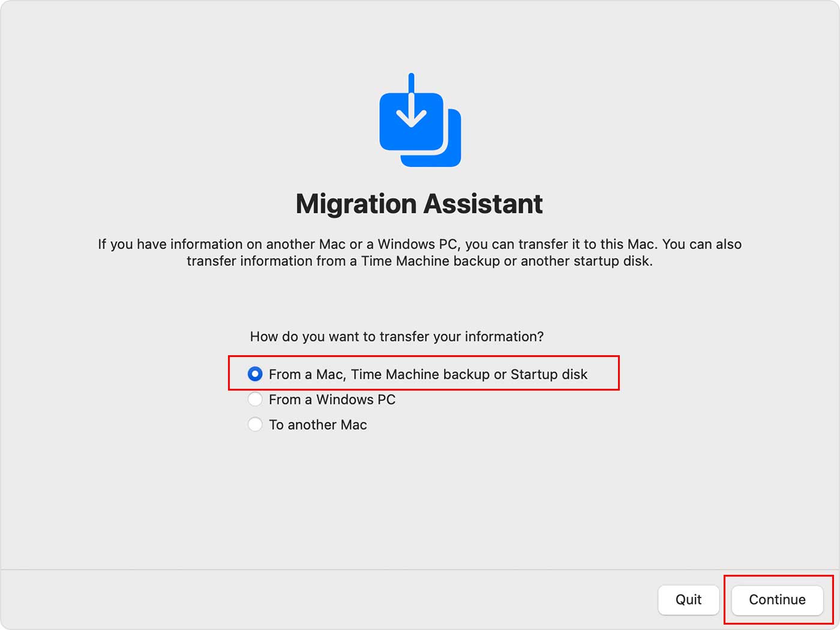
Task: Click the description paragraph about transferring information
Action: click(x=420, y=253)
